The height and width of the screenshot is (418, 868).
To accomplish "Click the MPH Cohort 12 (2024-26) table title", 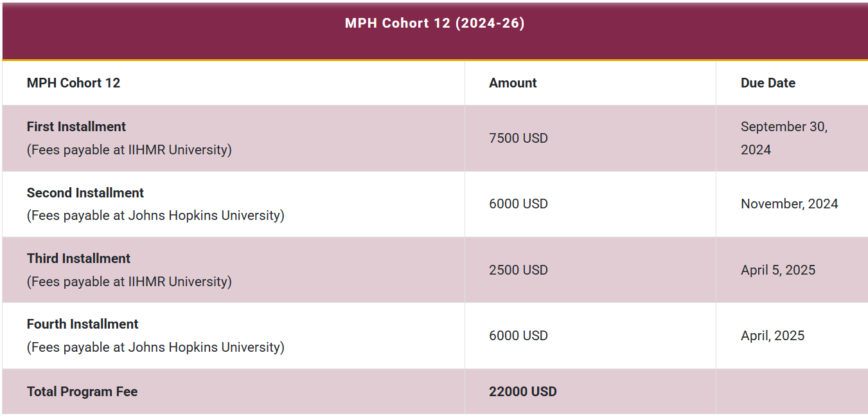I will pyautogui.click(x=434, y=24).
